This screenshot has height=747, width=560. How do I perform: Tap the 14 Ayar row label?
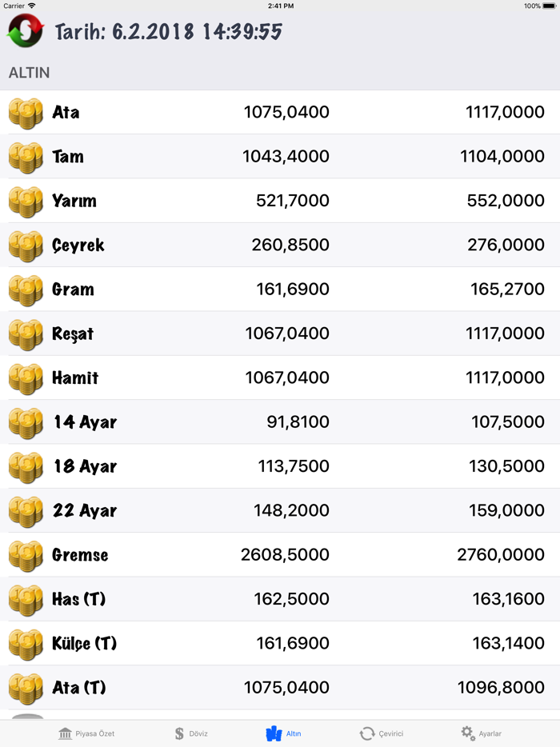85,422
